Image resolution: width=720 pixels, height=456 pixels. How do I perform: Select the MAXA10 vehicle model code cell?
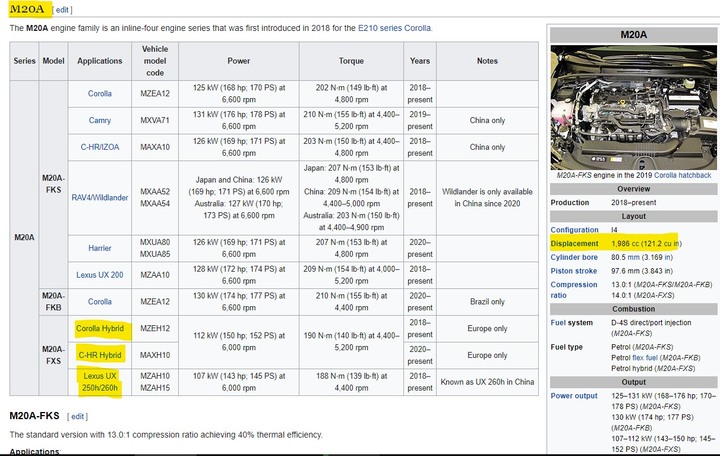point(155,147)
